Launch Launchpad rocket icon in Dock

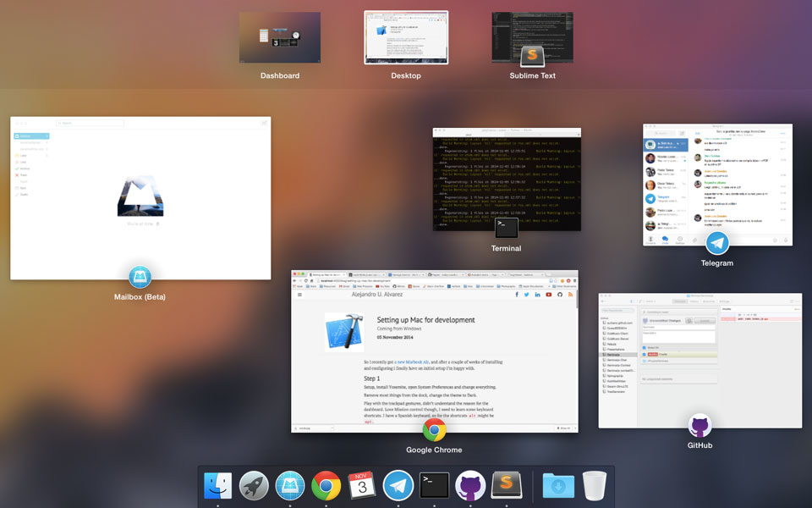pyautogui.click(x=254, y=486)
